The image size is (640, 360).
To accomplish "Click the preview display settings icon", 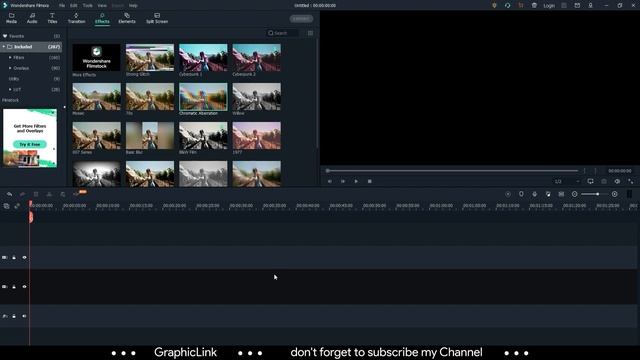I will 591,181.
